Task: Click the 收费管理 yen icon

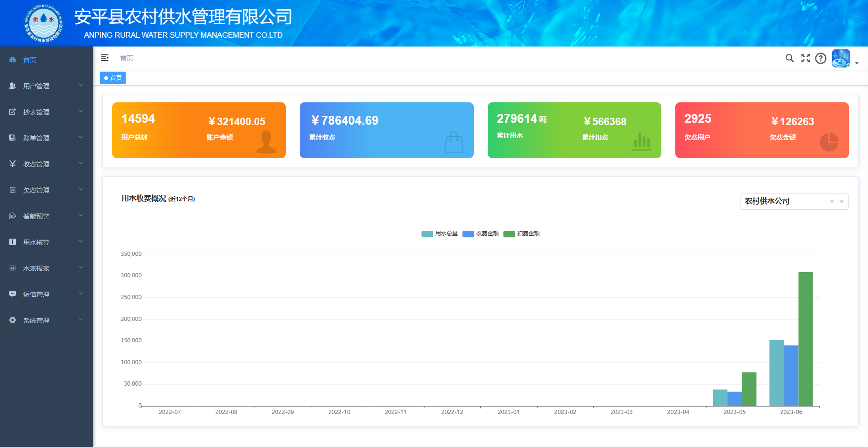Action: tap(12, 164)
